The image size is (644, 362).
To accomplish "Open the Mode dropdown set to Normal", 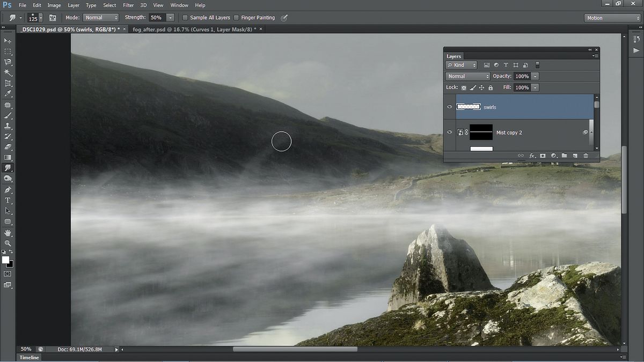I will 100,18.
